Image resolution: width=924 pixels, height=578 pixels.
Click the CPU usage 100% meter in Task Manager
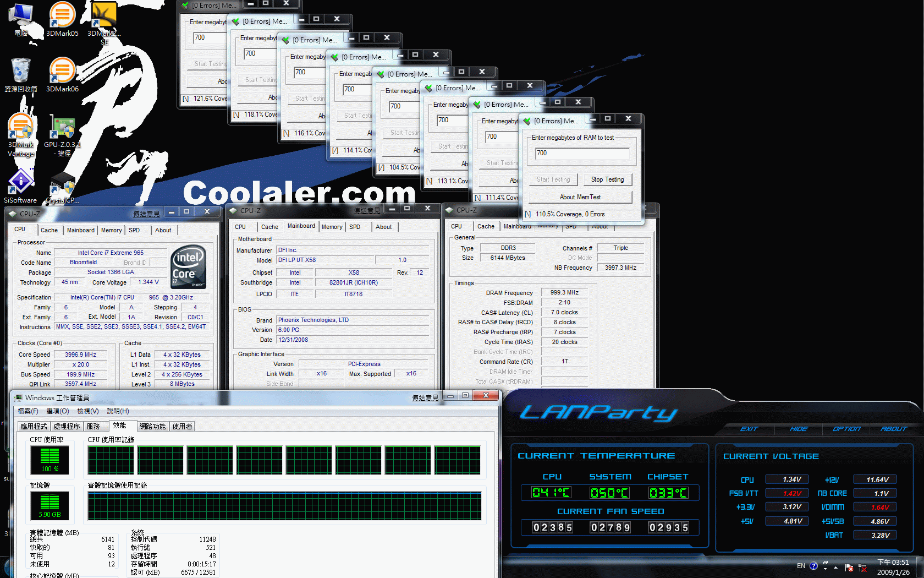50,460
